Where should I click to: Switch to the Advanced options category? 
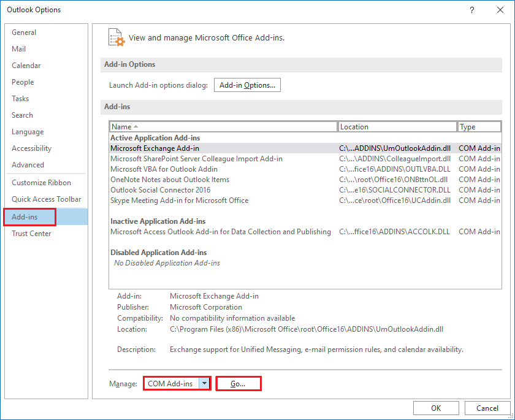46,165
